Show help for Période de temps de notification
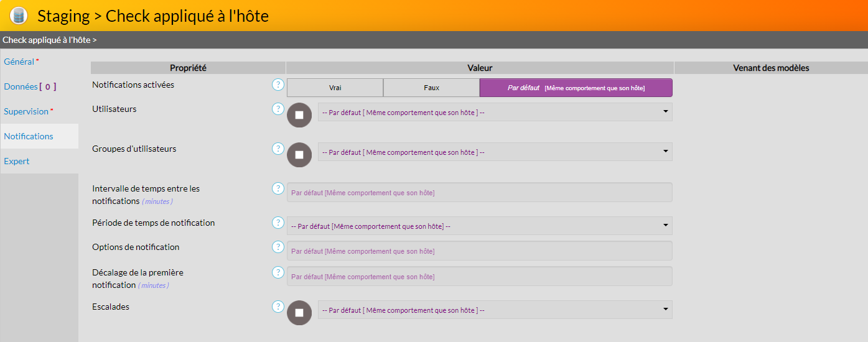Screen dimensions: 868x342 pyautogui.click(x=278, y=223)
